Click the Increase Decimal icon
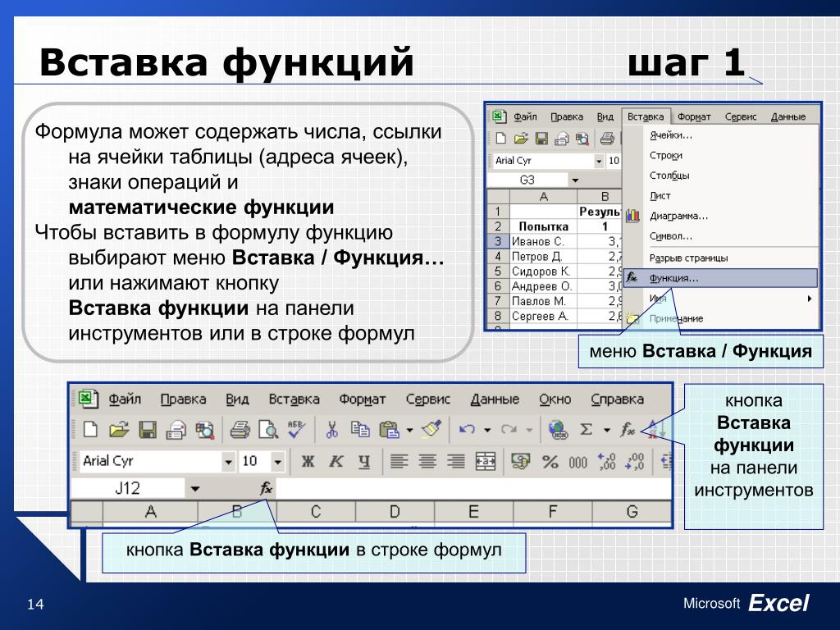Screen dimensions: 840x630 click(x=607, y=462)
